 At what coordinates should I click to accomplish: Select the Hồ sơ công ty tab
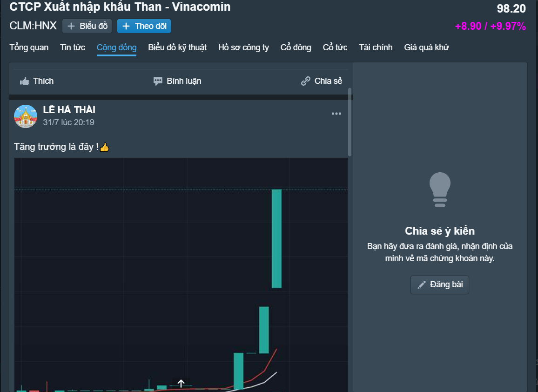click(243, 47)
